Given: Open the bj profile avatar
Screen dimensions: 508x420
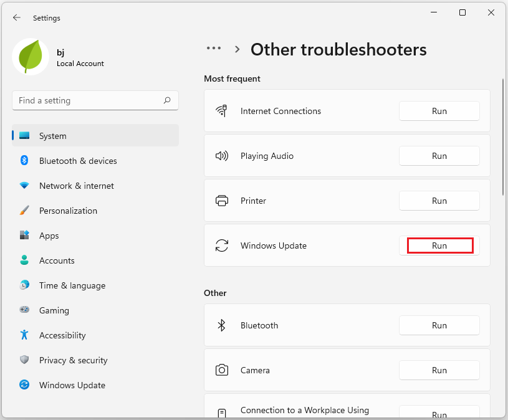Looking at the screenshot, I should 31,57.
